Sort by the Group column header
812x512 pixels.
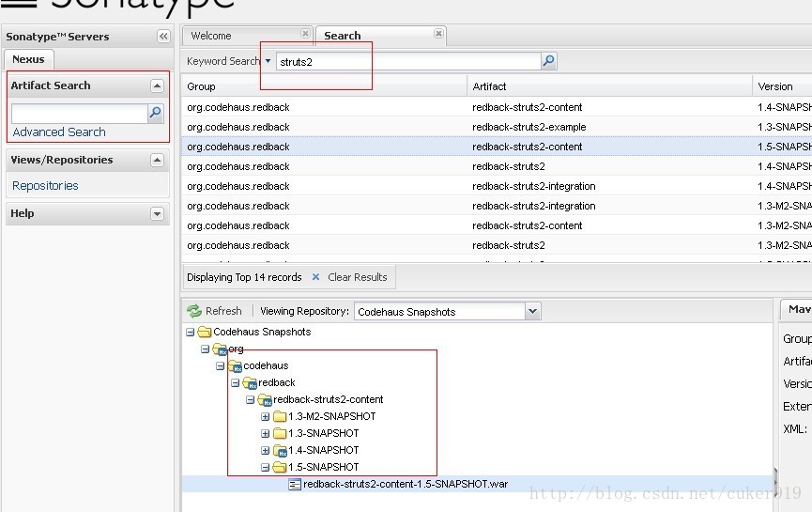324,86
